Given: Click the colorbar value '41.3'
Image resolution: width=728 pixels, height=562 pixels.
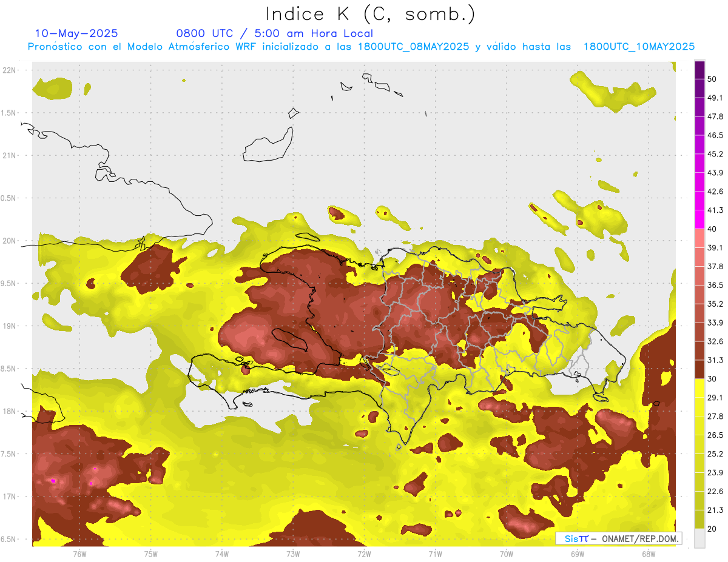Looking at the screenshot, I should (715, 210).
